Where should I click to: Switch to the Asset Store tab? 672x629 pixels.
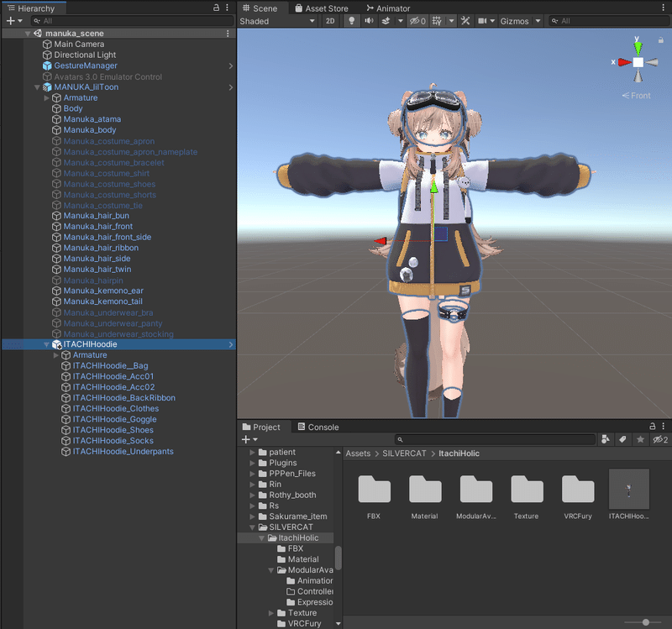tap(322, 8)
